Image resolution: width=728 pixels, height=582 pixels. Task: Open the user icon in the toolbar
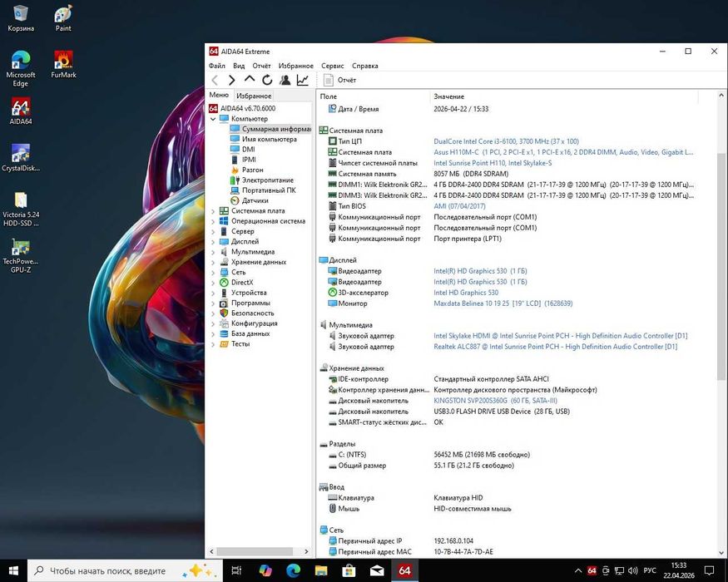coord(285,80)
